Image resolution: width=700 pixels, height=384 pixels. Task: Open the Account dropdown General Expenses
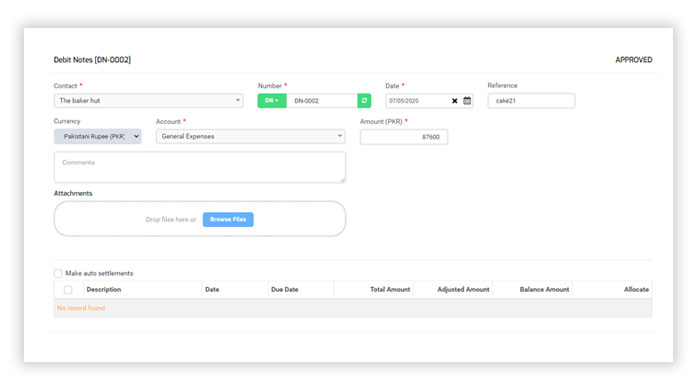pyautogui.click(x=250, y=136)
